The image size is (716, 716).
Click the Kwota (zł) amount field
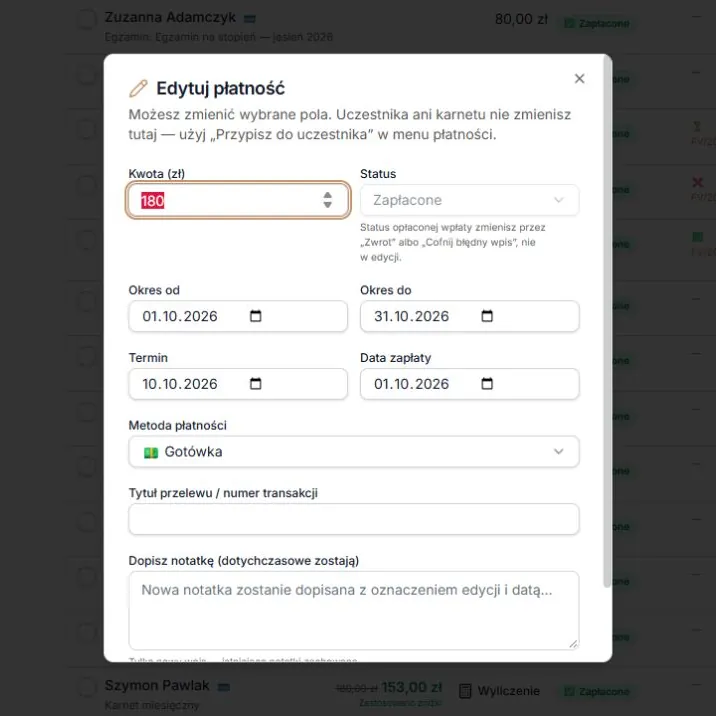237,200
